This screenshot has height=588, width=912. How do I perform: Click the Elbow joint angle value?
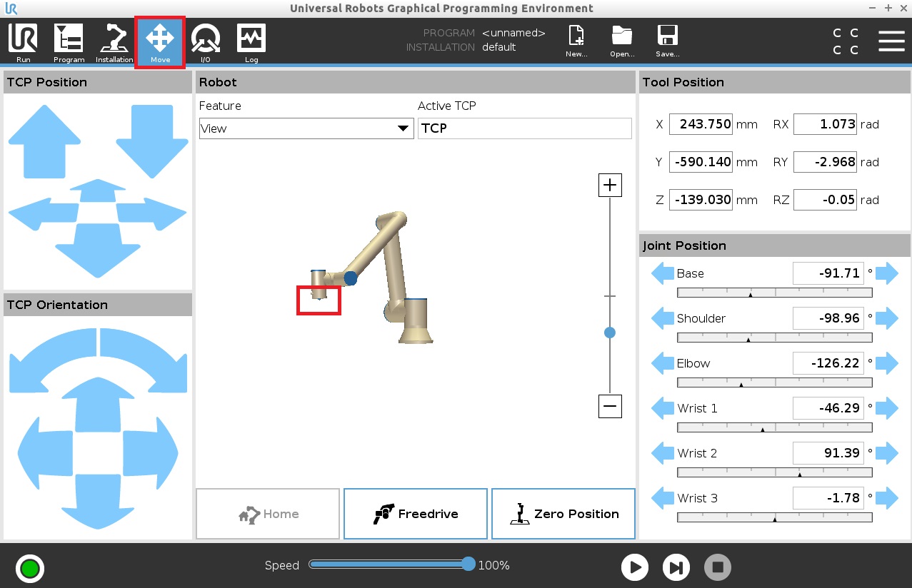pyautogui.click(x=828, y=363)
